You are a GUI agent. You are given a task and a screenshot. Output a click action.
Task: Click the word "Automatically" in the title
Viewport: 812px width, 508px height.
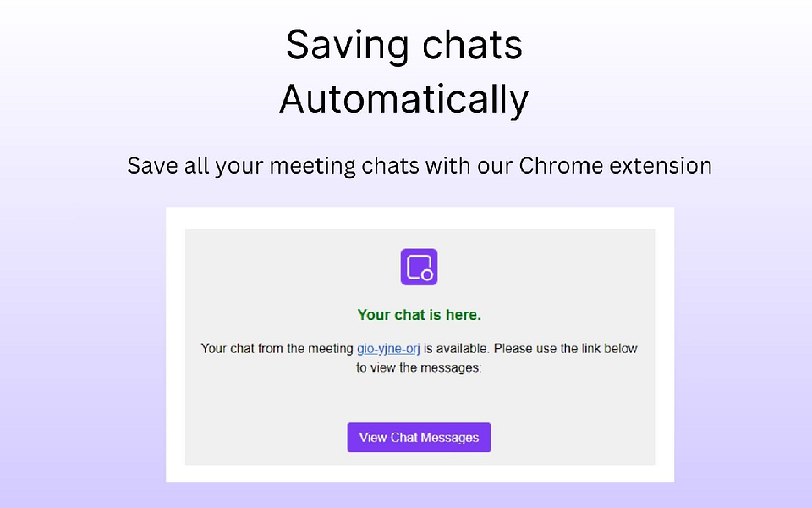[403, 99]
